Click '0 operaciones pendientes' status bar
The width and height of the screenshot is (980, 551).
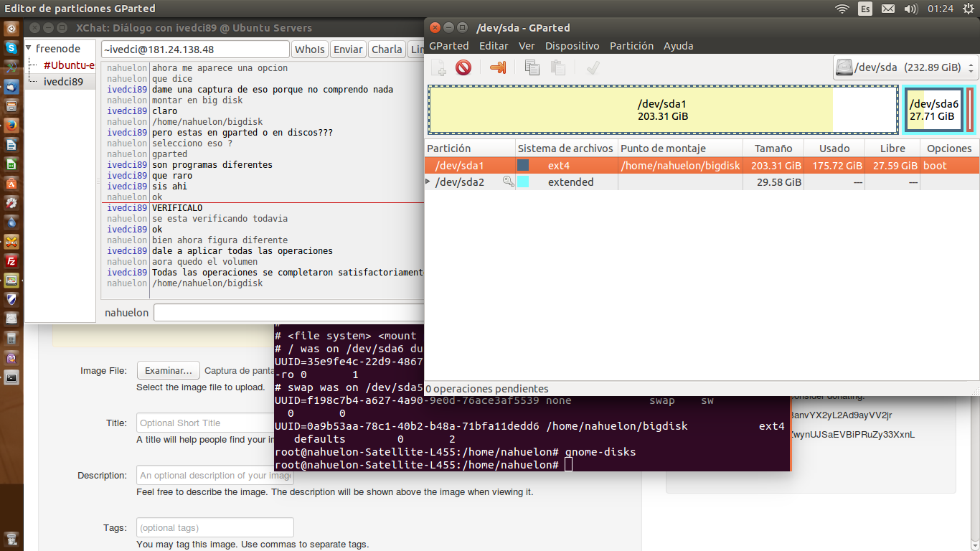pyautogui.click(x=487, y=389)
